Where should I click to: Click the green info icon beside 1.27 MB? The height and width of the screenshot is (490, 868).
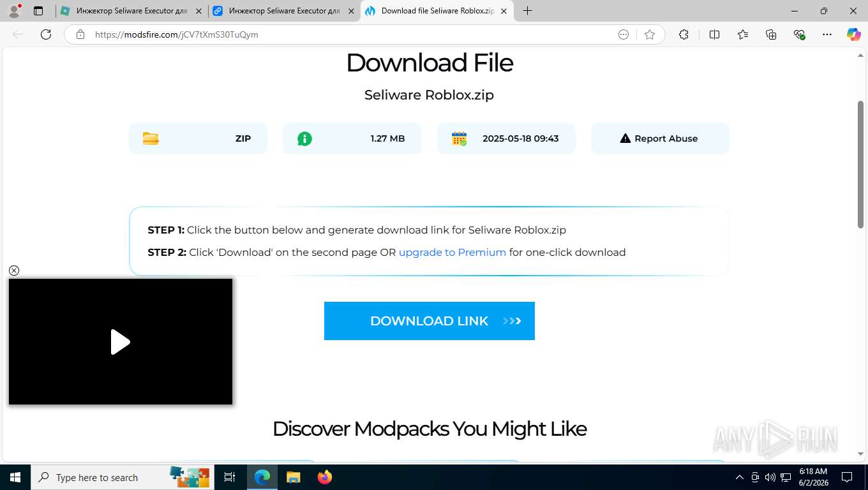305,138
